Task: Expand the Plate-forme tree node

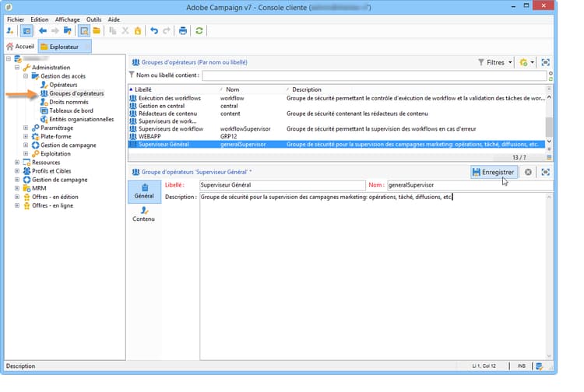Action: click(x=26, y=136)
